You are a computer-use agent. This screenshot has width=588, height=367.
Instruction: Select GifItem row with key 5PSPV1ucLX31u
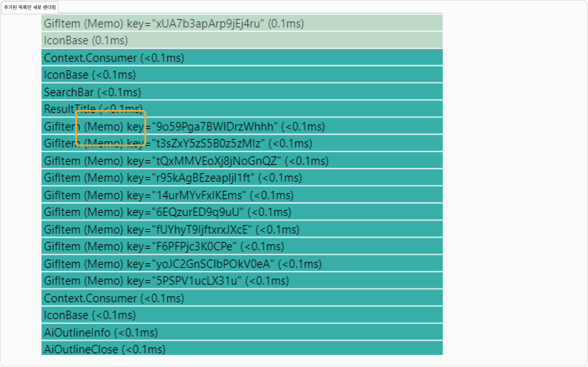coord(242,280)
